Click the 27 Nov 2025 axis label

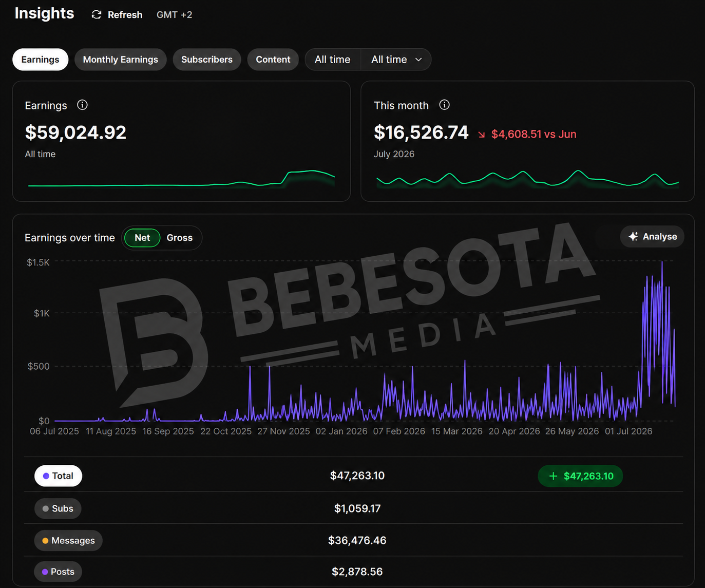283,431
